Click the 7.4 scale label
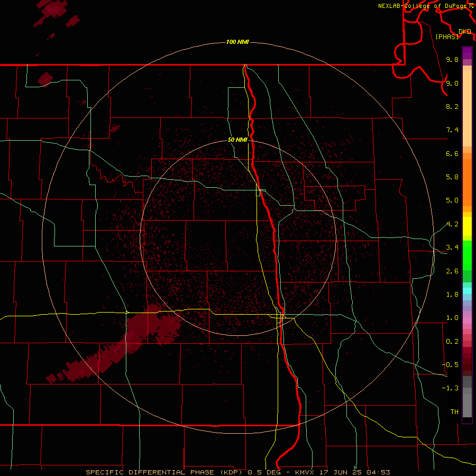The image size is (476, 476). coord(452,130)
